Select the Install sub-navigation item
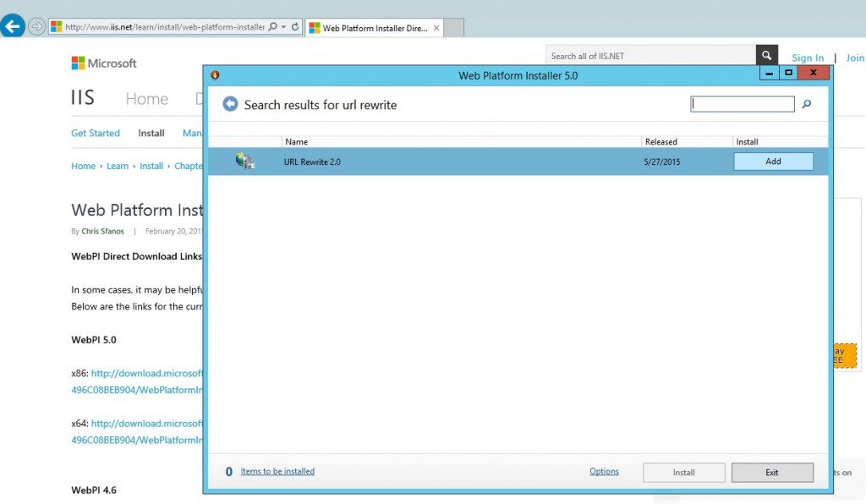Image resolution: width=866 pixels, height=504 pixels. (x=151, y=133)
